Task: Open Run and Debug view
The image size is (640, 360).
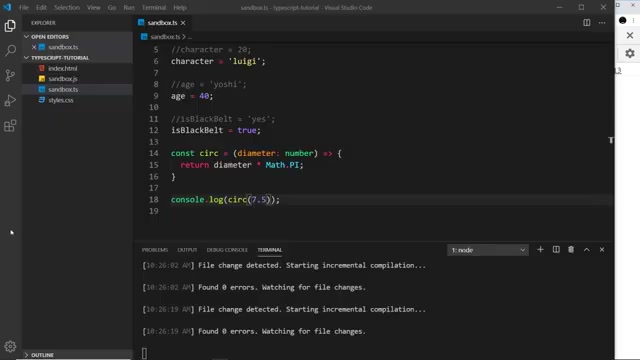Action: click(10, 100)
